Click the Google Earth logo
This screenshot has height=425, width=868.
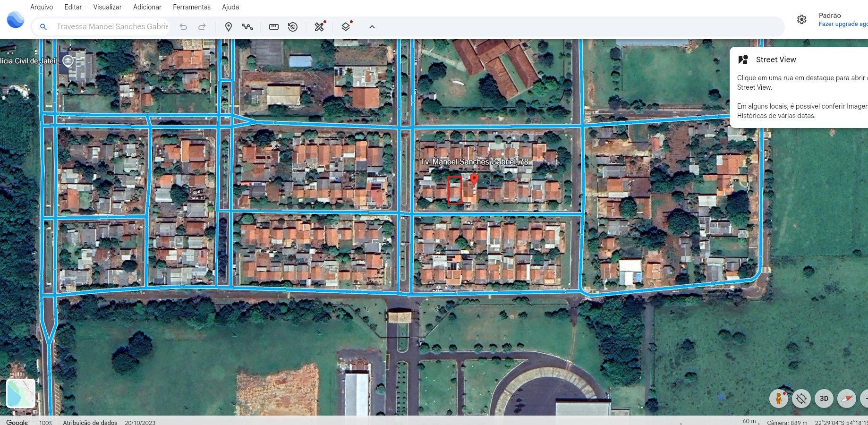tap(16, 20)
